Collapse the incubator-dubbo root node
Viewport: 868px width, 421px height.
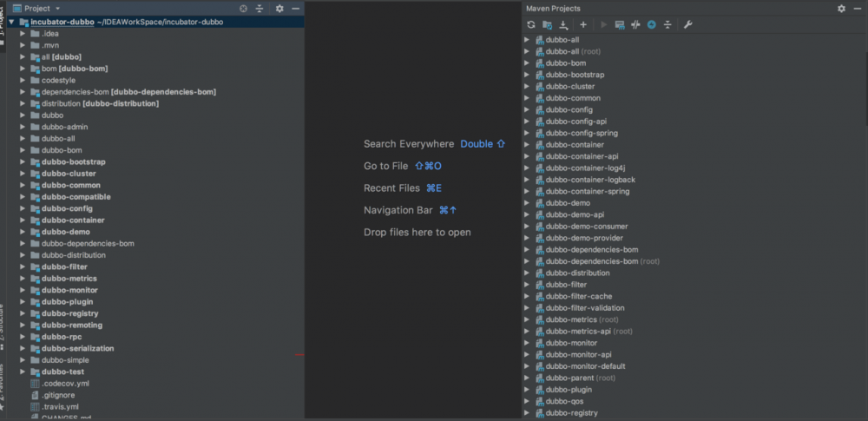[x=11, y=23]
